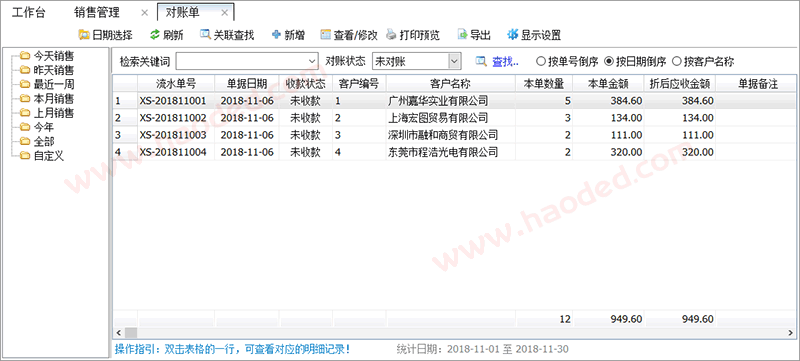Viewport: 800px width, 361px height.
Task: Switch to the 销售管理 tab
Action: (x=97, y=13)
